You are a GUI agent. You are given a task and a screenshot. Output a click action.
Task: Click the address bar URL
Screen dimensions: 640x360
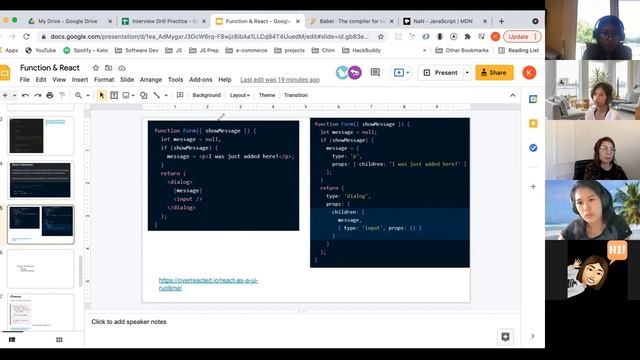tap(209, 37)
